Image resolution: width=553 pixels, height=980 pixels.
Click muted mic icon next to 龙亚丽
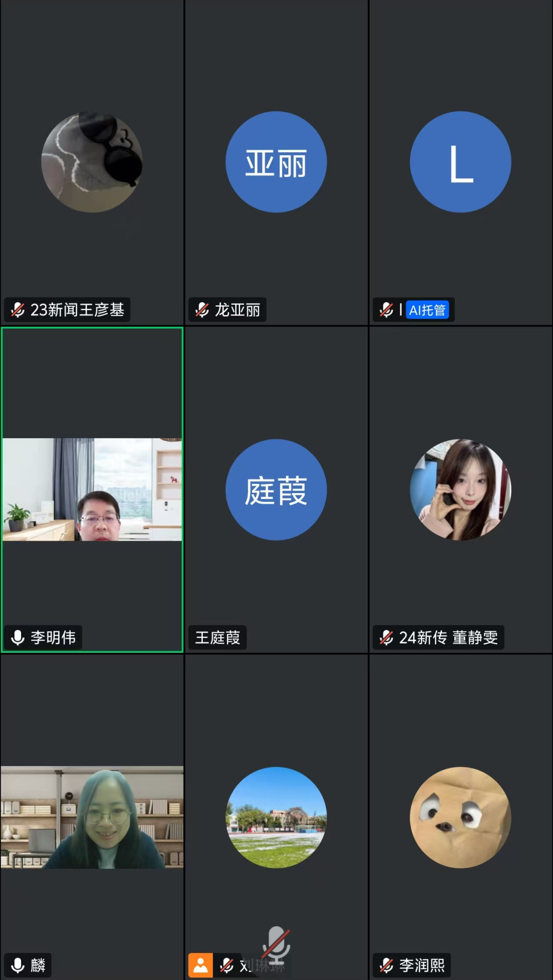pos(202,310)
